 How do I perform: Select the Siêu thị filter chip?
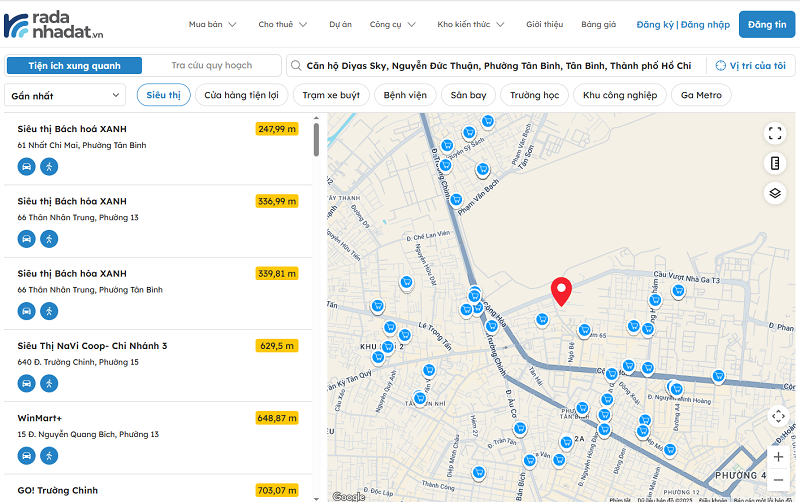point(163,95)
